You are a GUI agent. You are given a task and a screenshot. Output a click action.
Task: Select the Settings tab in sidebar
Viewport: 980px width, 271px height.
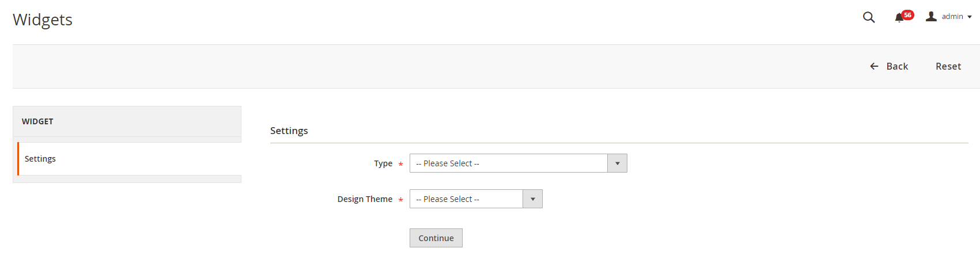point(40,159)
